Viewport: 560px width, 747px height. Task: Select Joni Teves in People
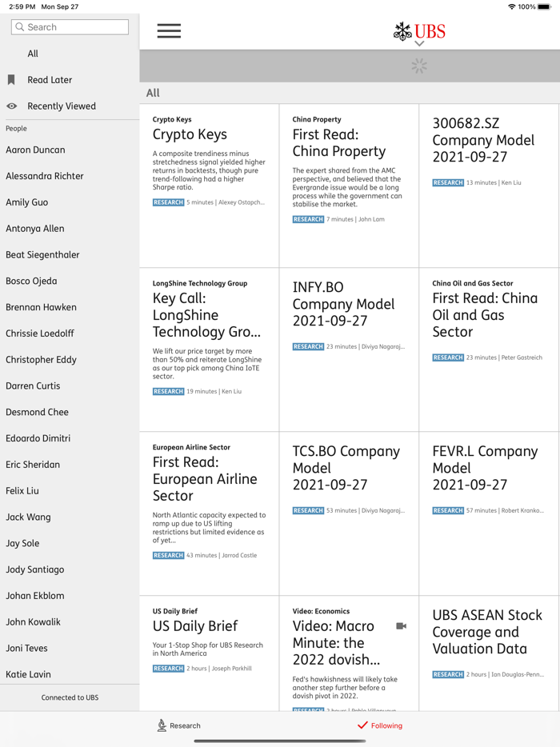26,648
